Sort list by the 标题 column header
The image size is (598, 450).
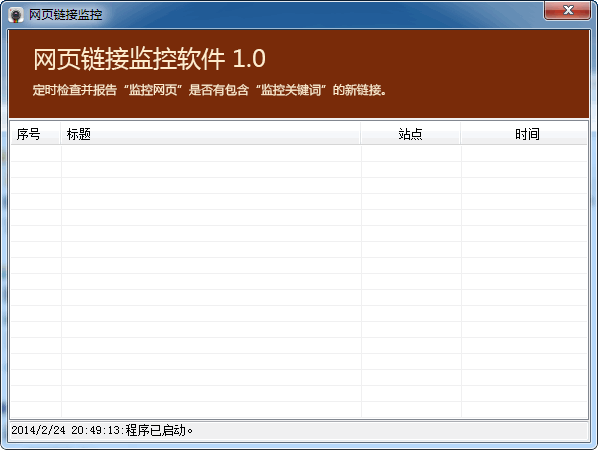point(211,134)
